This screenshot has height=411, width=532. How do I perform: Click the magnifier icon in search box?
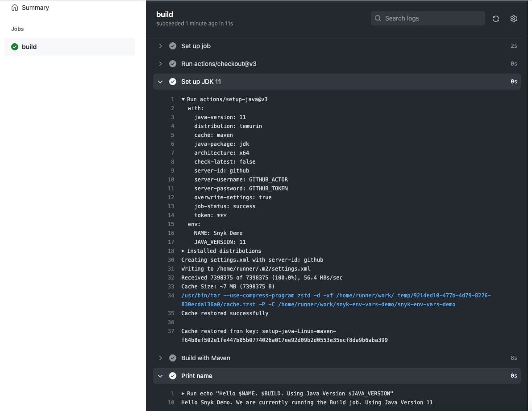pos(378,18)
